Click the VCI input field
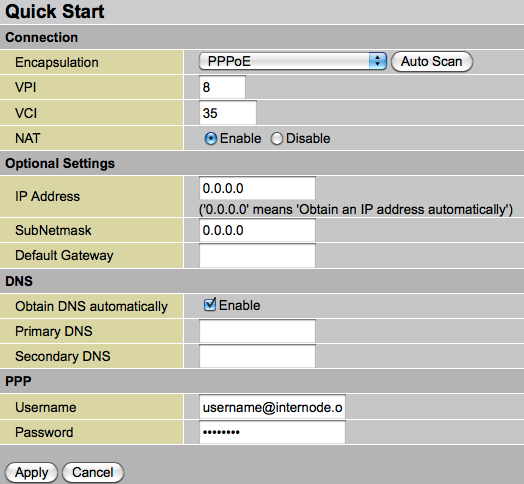 (x=228, y=113)
